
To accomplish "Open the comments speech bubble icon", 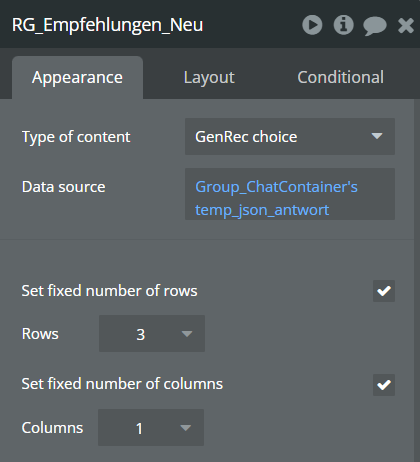I will pyautogui.click(x=374, y=26).
